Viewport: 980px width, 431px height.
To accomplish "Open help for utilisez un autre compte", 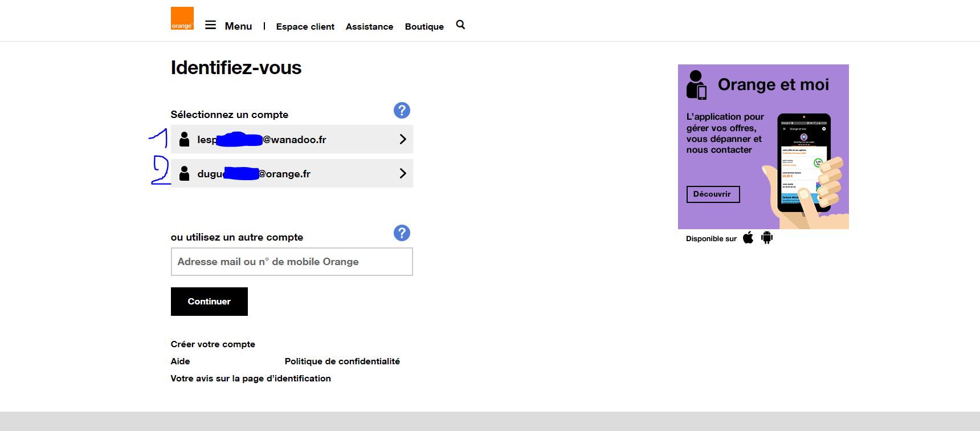I will click(402, 233).
